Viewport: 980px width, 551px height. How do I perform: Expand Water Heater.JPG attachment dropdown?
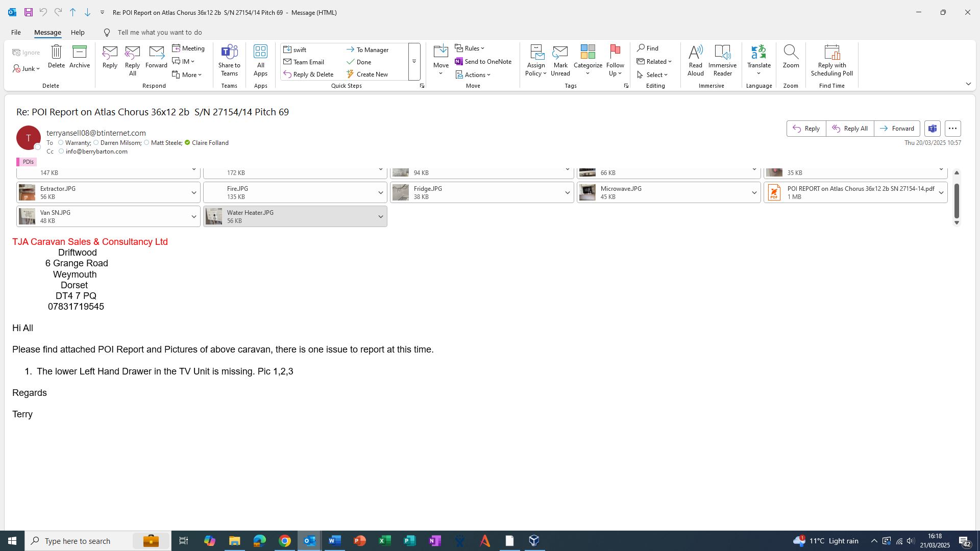point(380,217)
